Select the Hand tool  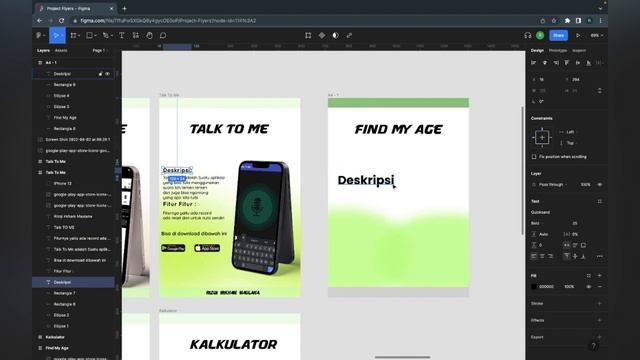pyautogui.click(x=149, y=36)
